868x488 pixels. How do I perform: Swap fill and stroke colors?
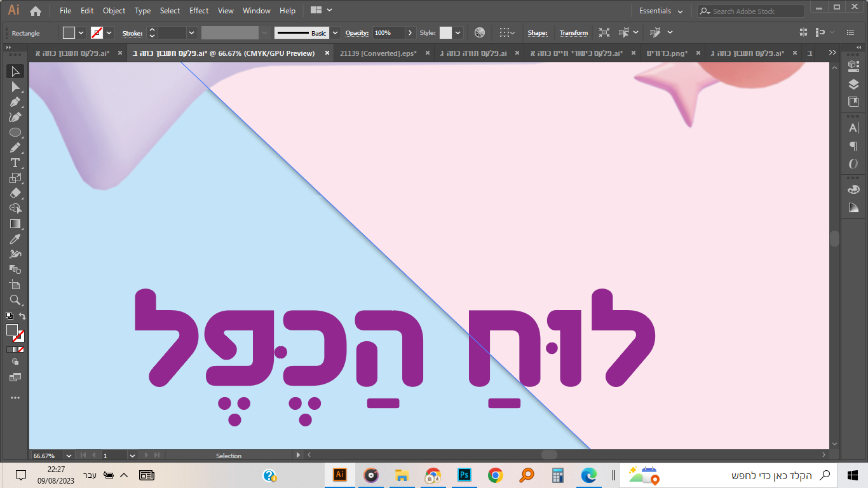click(22, 316)
